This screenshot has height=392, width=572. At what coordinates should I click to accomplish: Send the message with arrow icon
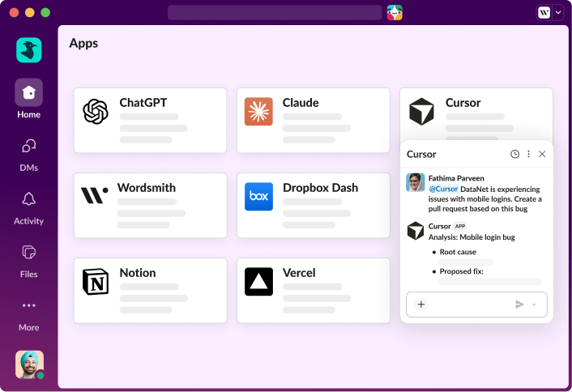519,304
